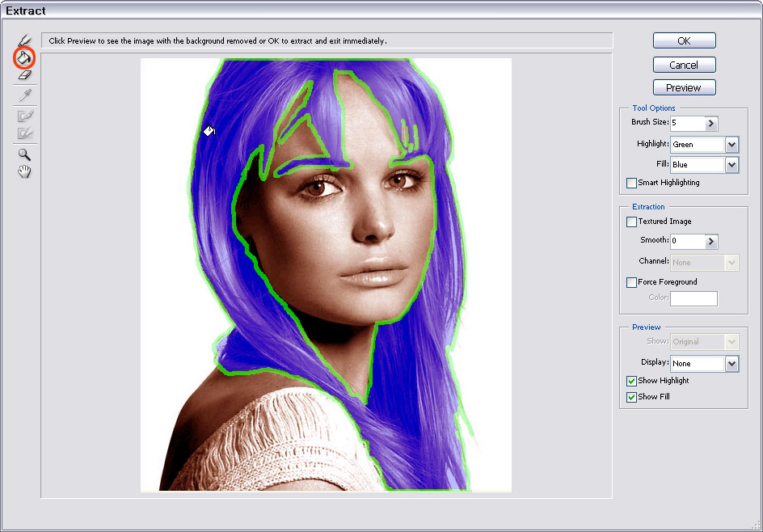Image resolution: width=763 pixels, height=532 pixels.
Task: Select the Eraser tool
Action: 24,75
